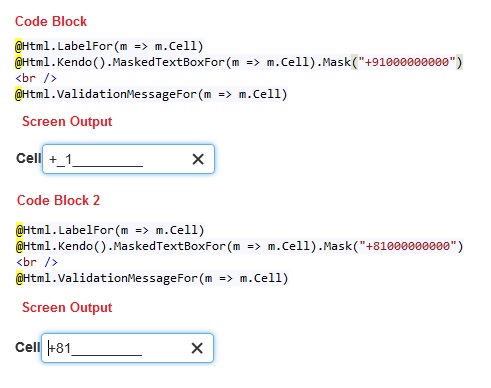Clear the Cell field showing +81 mask
Image resolution: width=491 pixels, height=388 pixels.
(x=197, y=348)
